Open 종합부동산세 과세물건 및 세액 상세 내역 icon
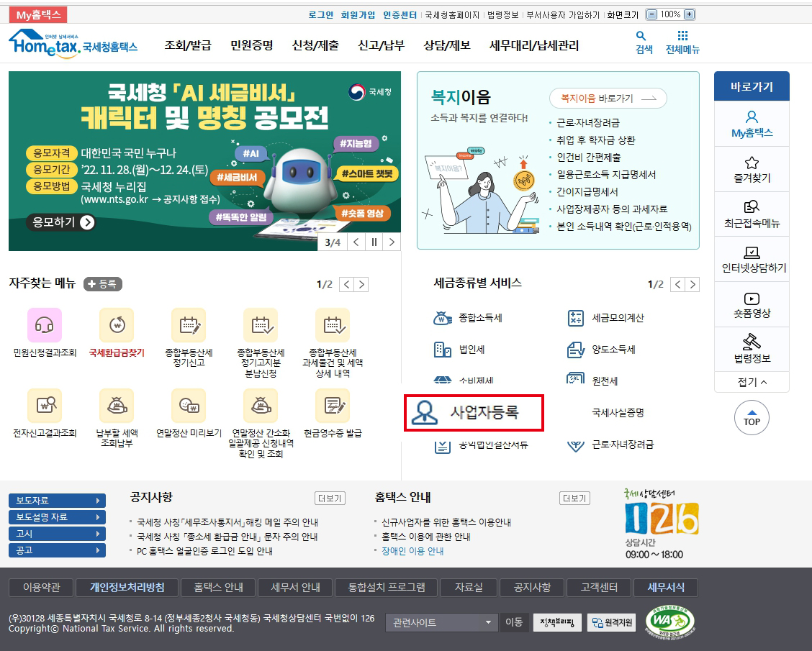 333,325
